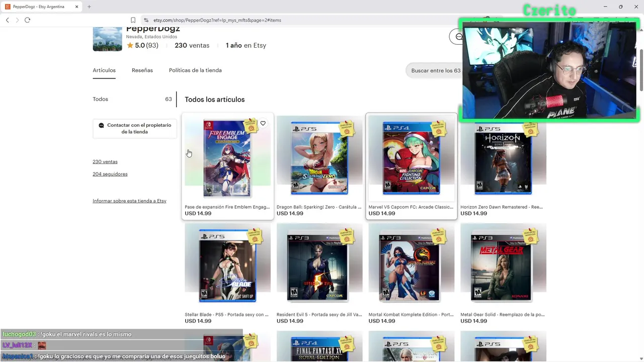
Task: Click Horizon Zero Dawn Remastered listing title
Action: pos(501,207)
